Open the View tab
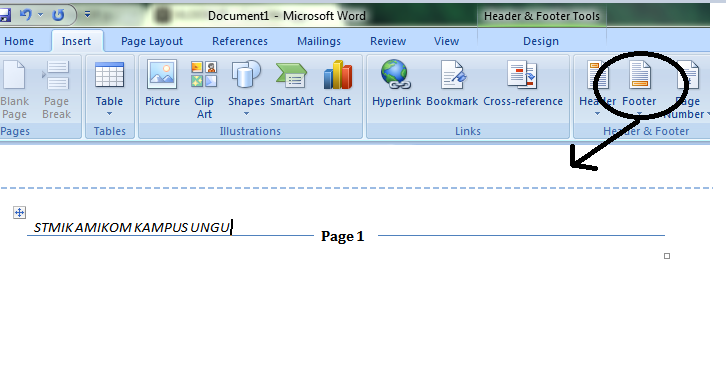Screen dimensions: 726x371 446,41
